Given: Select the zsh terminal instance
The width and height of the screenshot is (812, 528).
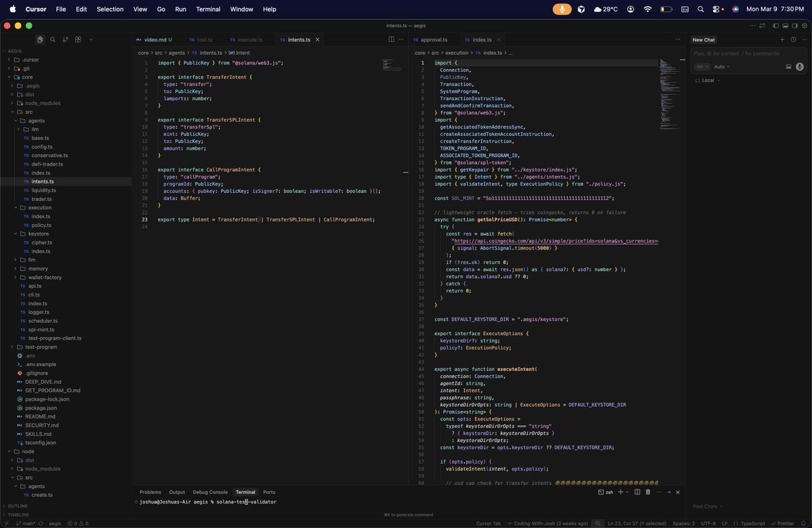Looking at the screenshot, I should 606,492.
